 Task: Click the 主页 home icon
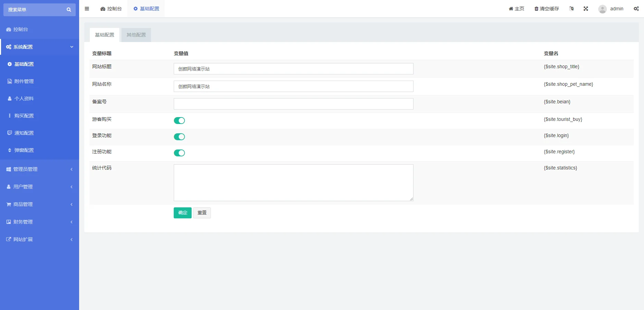(511, 9)
